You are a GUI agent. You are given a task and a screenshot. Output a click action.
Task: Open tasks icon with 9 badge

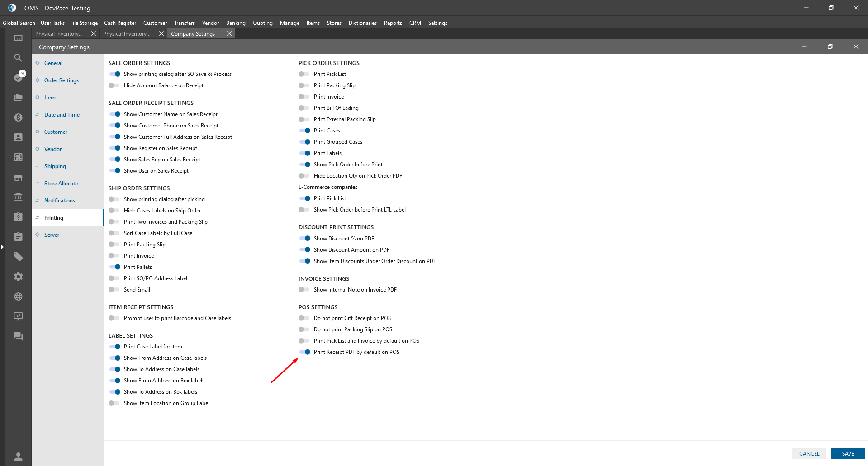coord(18,78)
